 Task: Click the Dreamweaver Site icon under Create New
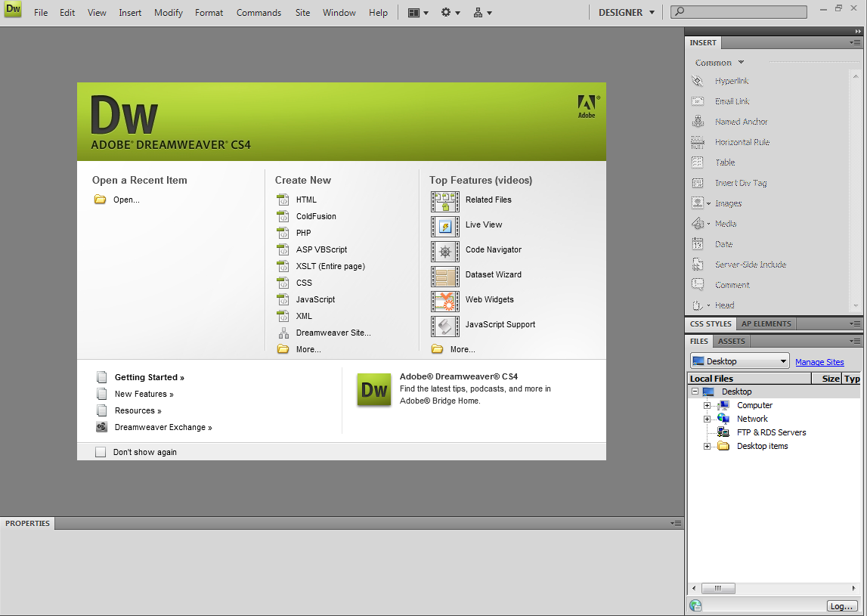(283, 333)
